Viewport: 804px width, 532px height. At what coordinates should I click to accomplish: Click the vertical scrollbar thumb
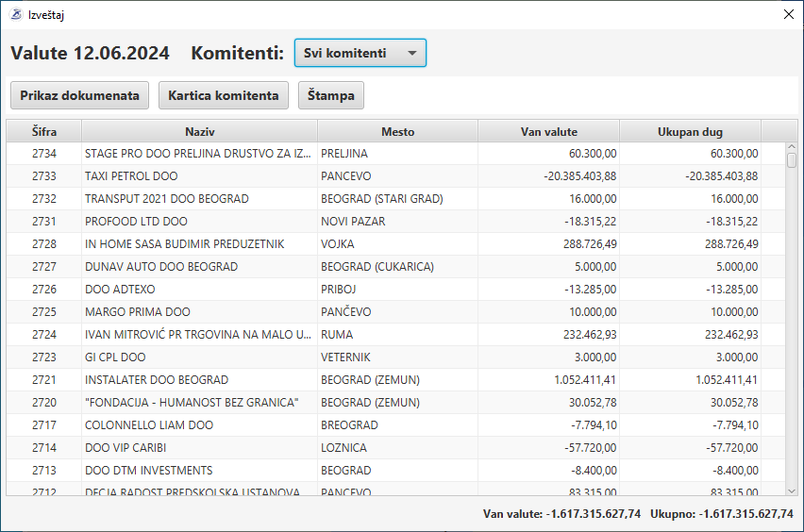[x=792, y=160]
